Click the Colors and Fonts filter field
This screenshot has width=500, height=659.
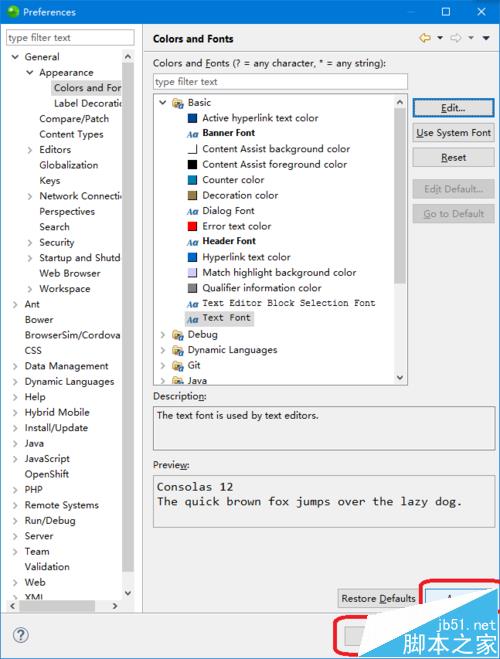(280, 82)
